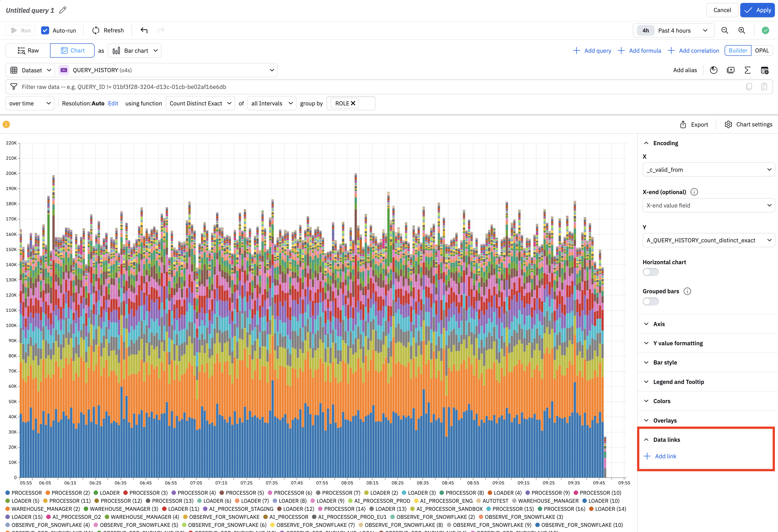Click the Apply button

(757, 10)
